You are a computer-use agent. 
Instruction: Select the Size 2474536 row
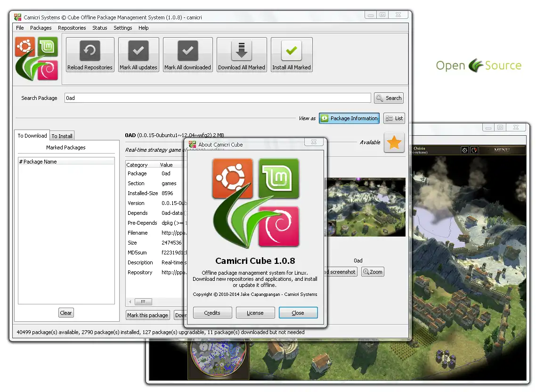(x=155, y=243)
